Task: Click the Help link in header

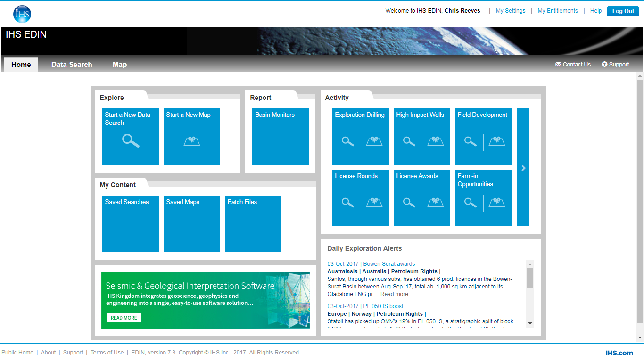Action: [x=596, y=11]
